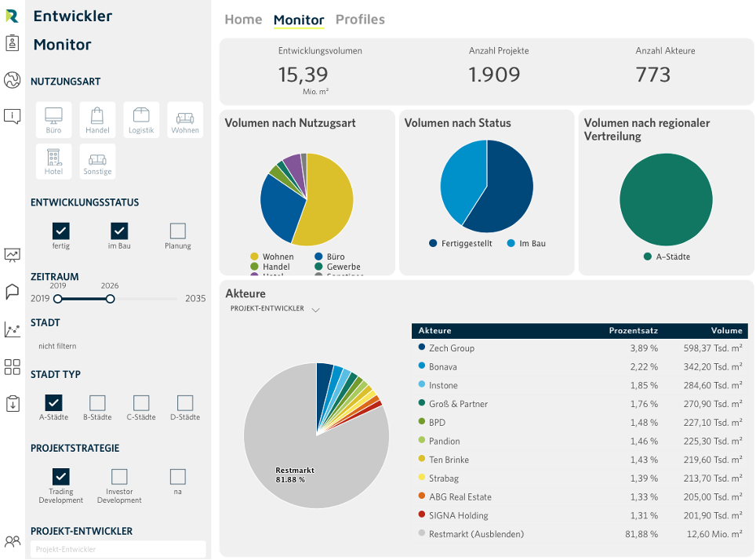756x560 pixels.
Task: Sort by the Akteure column header
Action: click(x=435, y=331)
